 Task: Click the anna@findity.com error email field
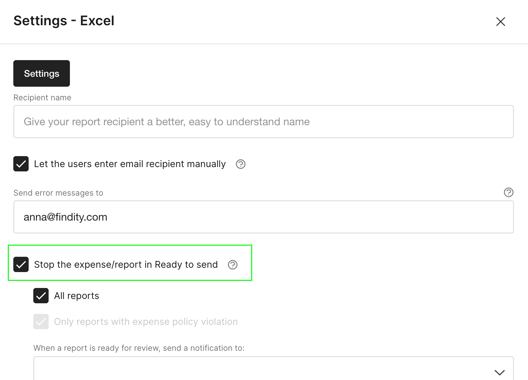point(263,217)
